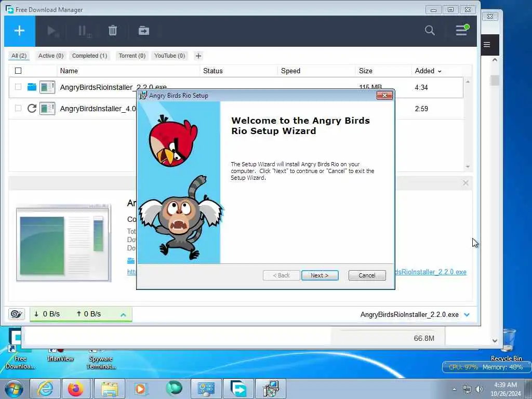Open hamburger menu in background window
Viewport: 532px width, 399px height.
(x=487, y=45)
